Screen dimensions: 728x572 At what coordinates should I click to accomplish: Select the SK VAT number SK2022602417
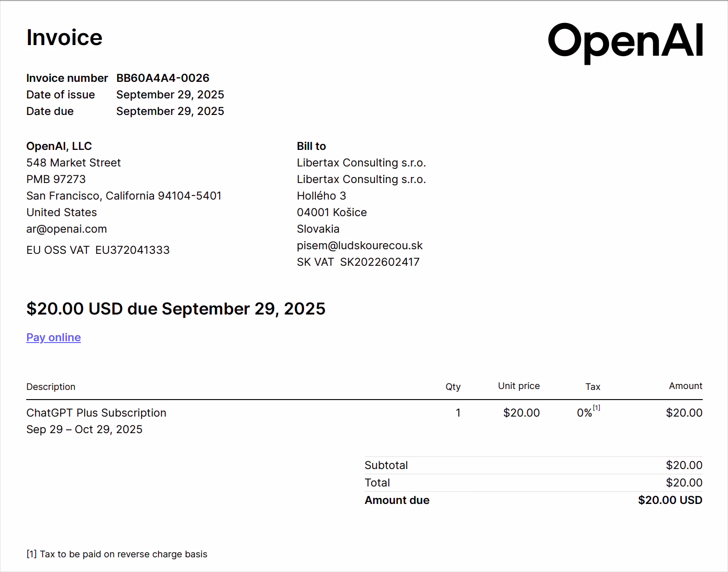tap(380, 262)
